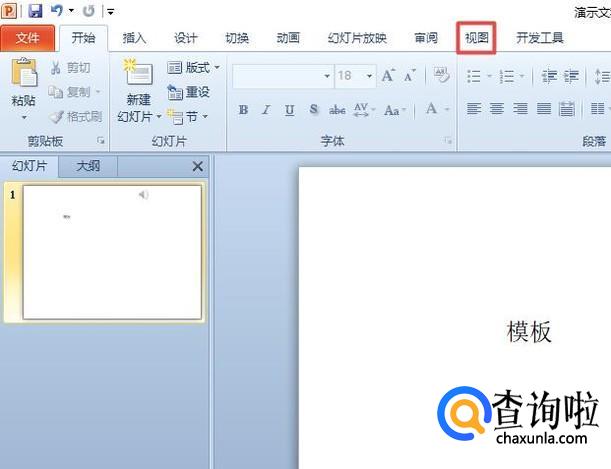Image resolution: width=611 pixels, height=469 pixels.
Task: Toggle Bold formatting
Action: coord(244,110)
